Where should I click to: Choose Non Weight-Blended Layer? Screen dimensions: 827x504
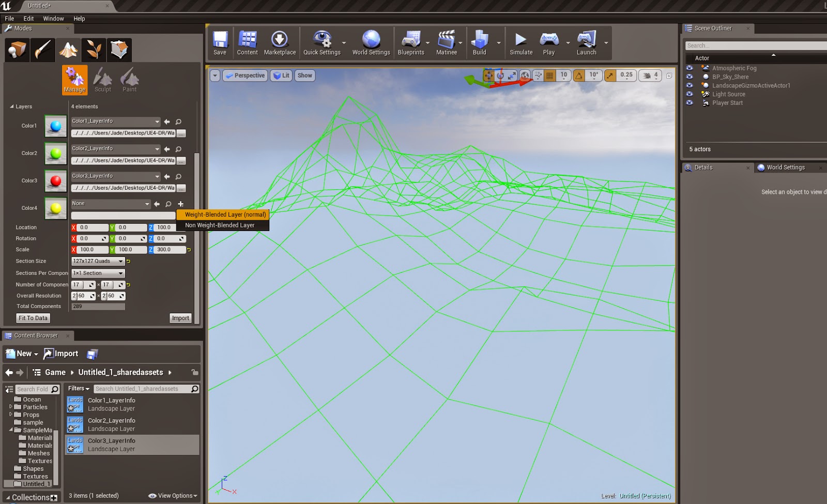tap(223, 225)
